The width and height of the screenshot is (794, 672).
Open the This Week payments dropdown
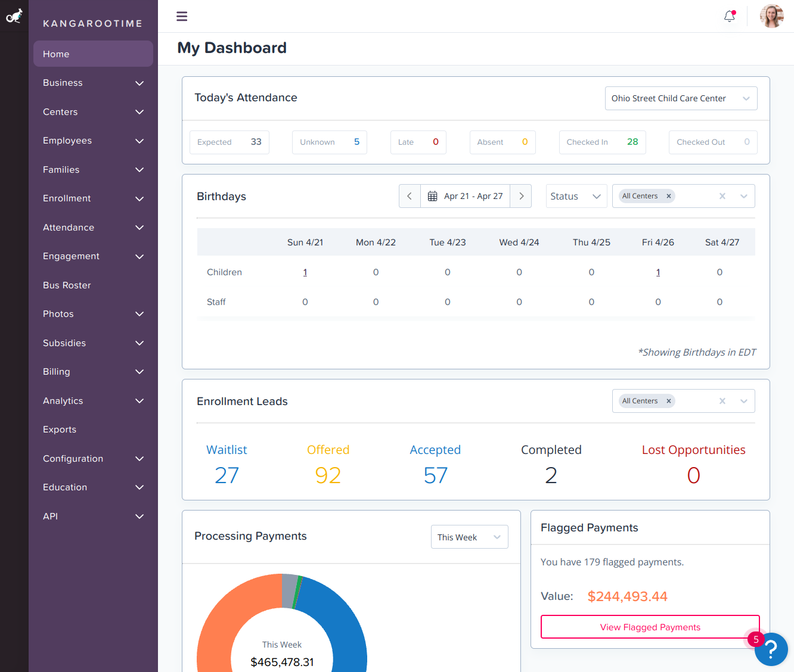pos(469,537)
